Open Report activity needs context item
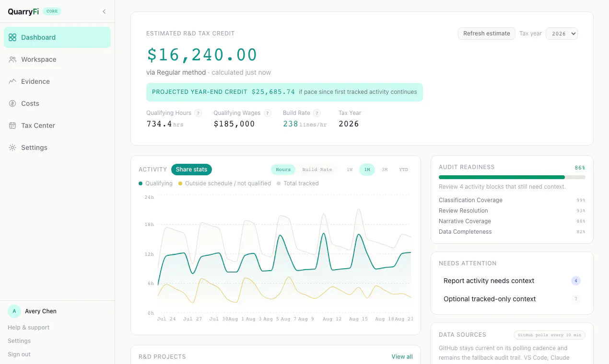Screen dimensions: 609x364 tap(512, 281)
